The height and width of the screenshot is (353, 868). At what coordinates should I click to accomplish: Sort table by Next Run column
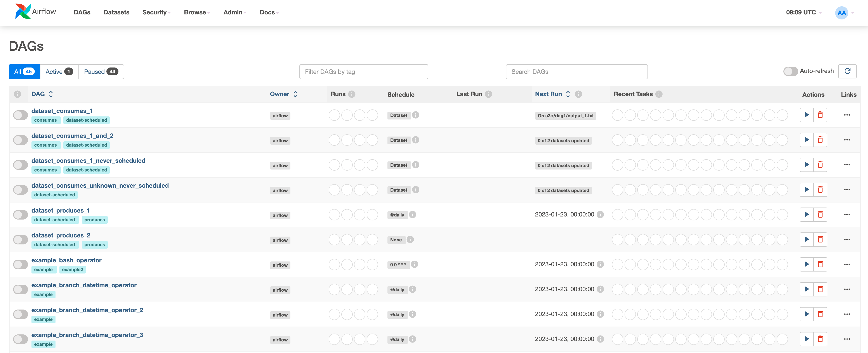pos(552,94)
